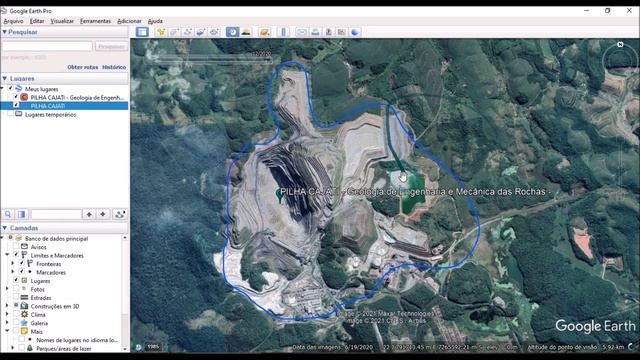Viewport: 640px width, 360px height.
Task: Open the Adicionar menu
Action: [129, 21]
